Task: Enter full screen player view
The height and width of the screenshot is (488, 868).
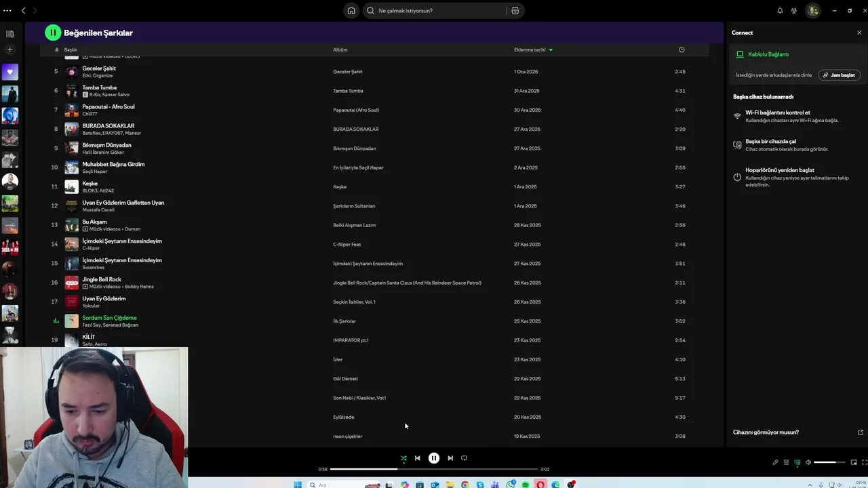Action: tap(865, 462)
